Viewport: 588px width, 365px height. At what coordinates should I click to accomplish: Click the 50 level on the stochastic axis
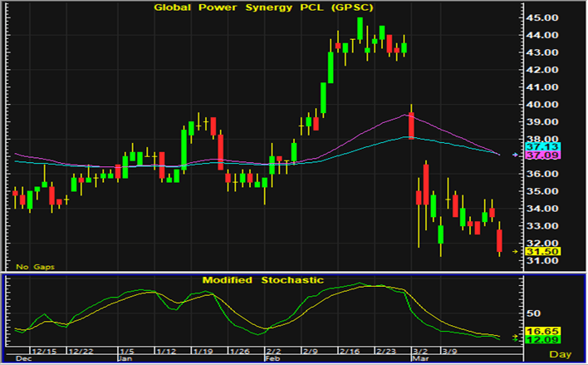point(533,313)
